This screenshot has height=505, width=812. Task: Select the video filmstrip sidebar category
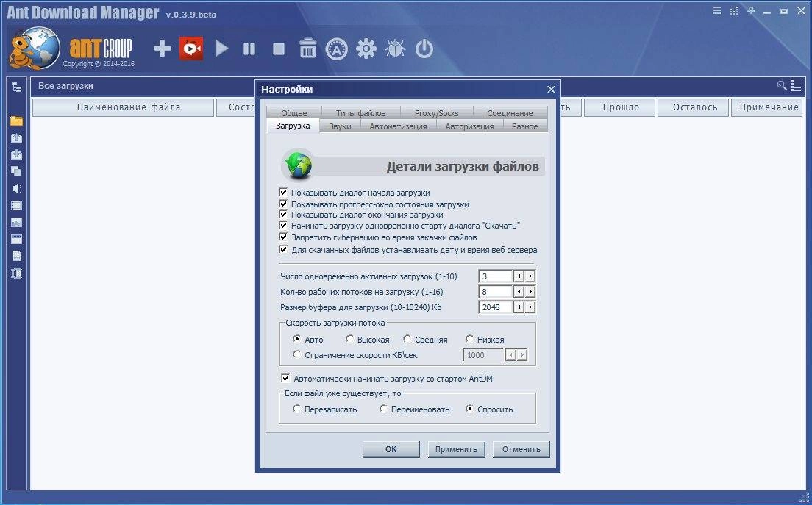17,205
